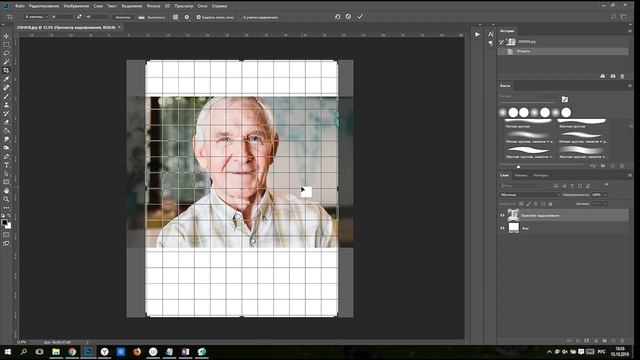640x360 pixels.
Task: Click foreground color swatch
Action: coord(4,222)
